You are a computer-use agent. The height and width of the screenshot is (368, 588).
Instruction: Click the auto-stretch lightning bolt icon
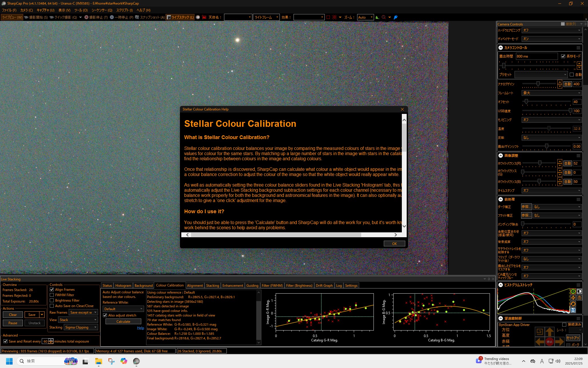tap(573, 298)
